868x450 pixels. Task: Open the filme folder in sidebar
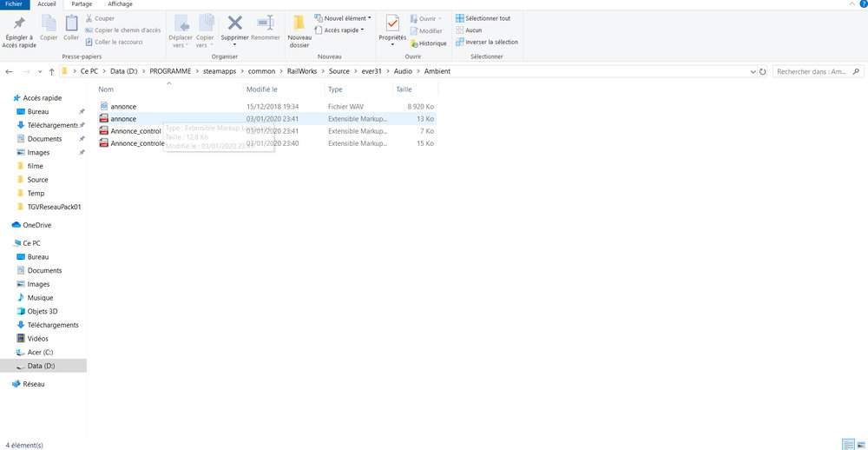pos(35,166)
